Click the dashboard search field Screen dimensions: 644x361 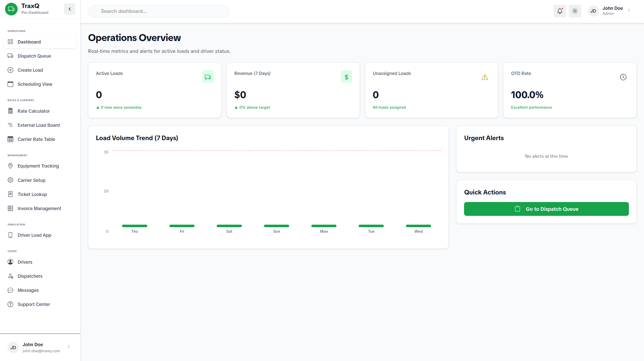(158, 11)
